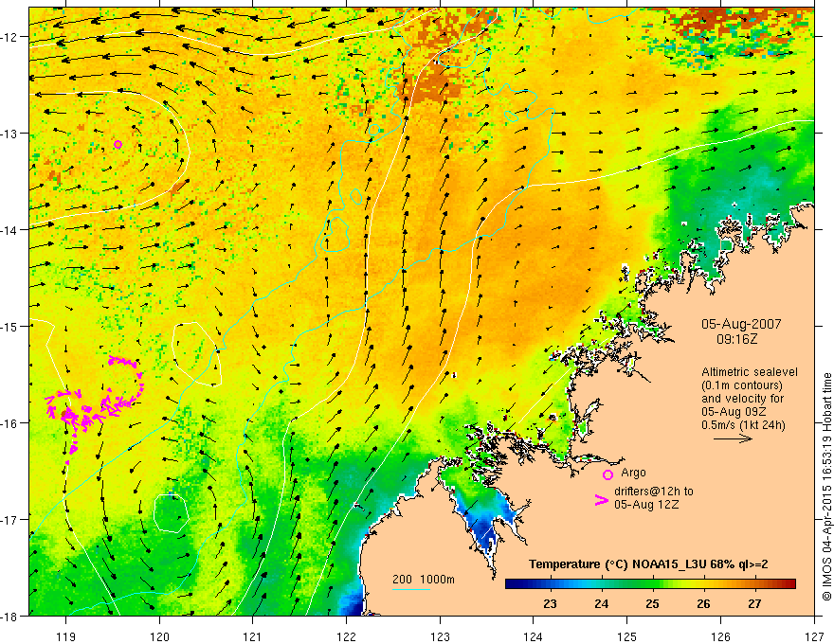Screen dimensions: 834x644
Task: Click the 'drifters@12h to' legend text
Action: click(654, 492)
